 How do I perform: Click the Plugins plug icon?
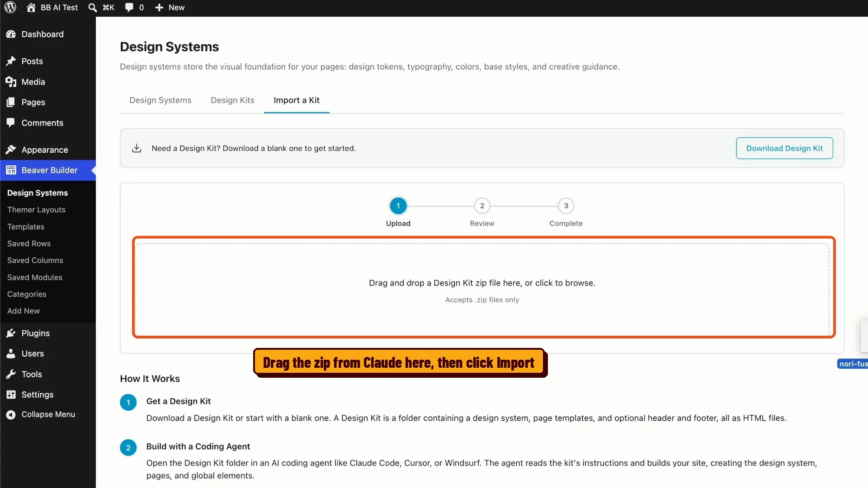tap(11, 333)
